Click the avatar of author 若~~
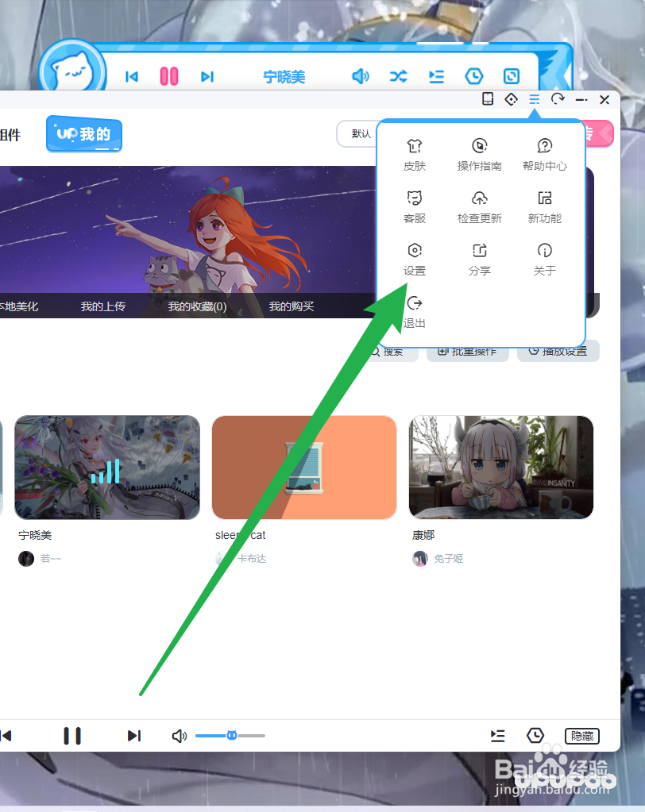645x812 pixels. click(26, 559)
